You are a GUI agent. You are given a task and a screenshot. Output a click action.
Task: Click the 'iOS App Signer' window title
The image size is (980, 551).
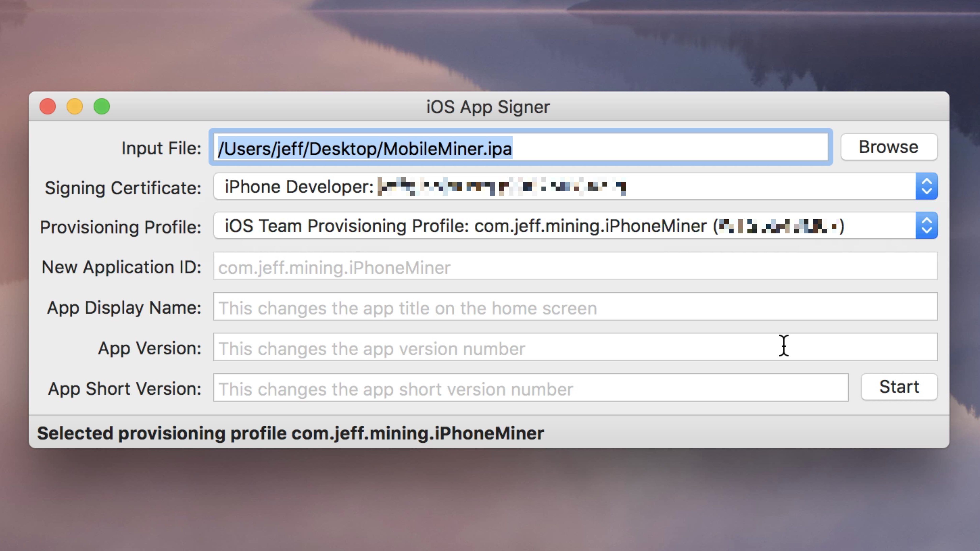coord(488,107)
